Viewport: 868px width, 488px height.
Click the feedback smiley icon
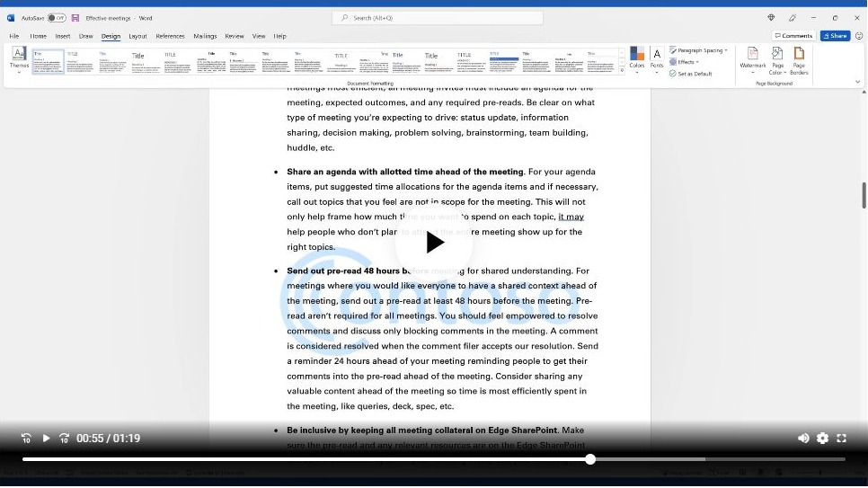(x=859, y=35)
